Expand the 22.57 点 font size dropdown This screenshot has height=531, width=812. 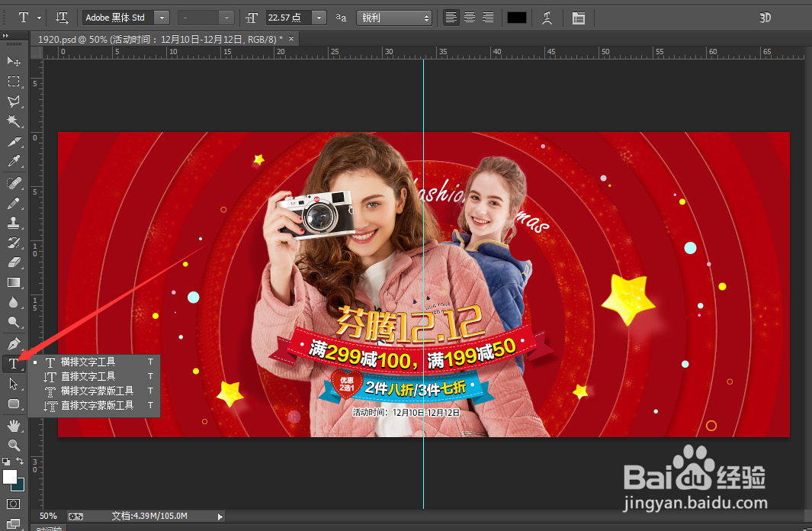pyautogui.click(x=319, y=18)
